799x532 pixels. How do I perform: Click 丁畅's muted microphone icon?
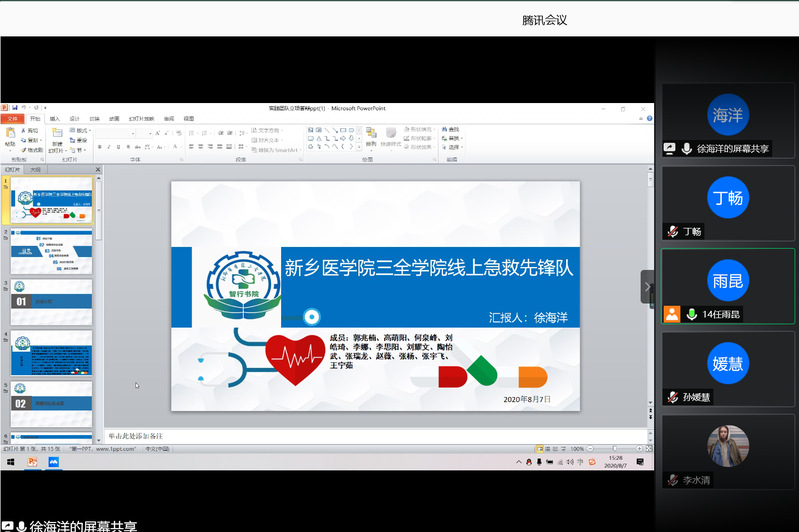pos(672,231)
